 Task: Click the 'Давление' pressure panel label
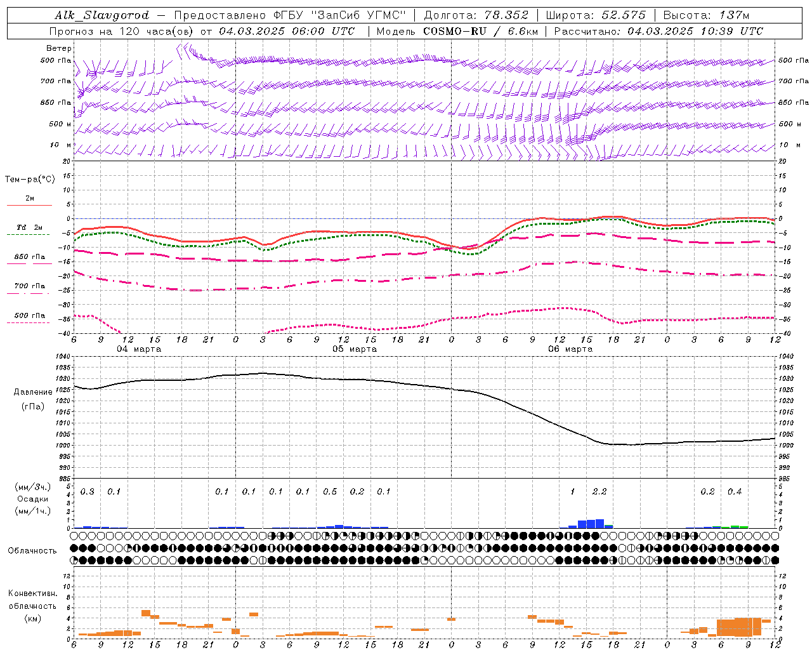point(33,392)
